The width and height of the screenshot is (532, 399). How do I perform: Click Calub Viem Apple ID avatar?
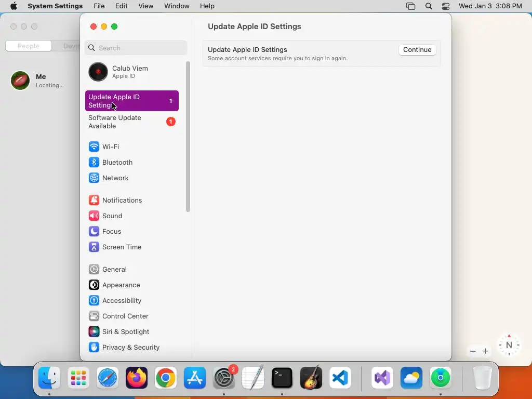pyautogui.click(x=98, y=72)
